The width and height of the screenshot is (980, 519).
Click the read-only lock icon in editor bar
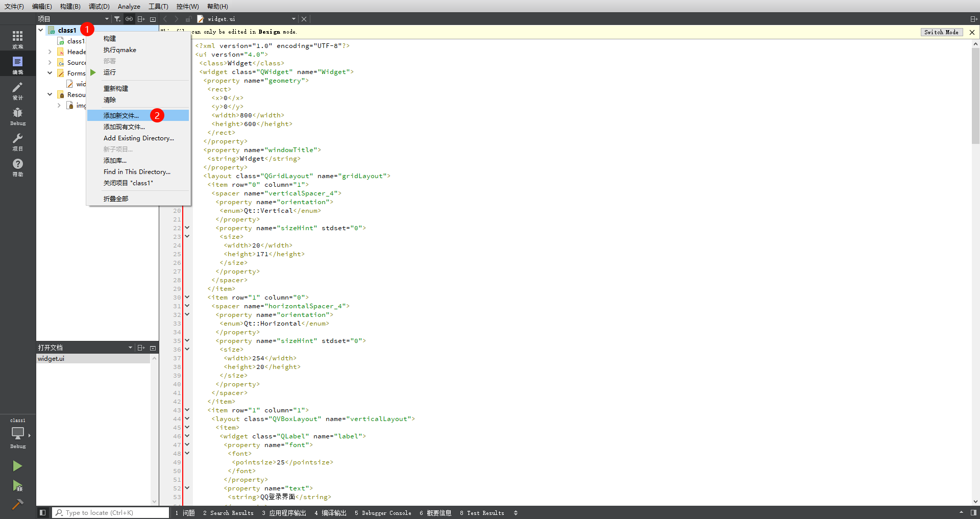[x=188, y=19]
